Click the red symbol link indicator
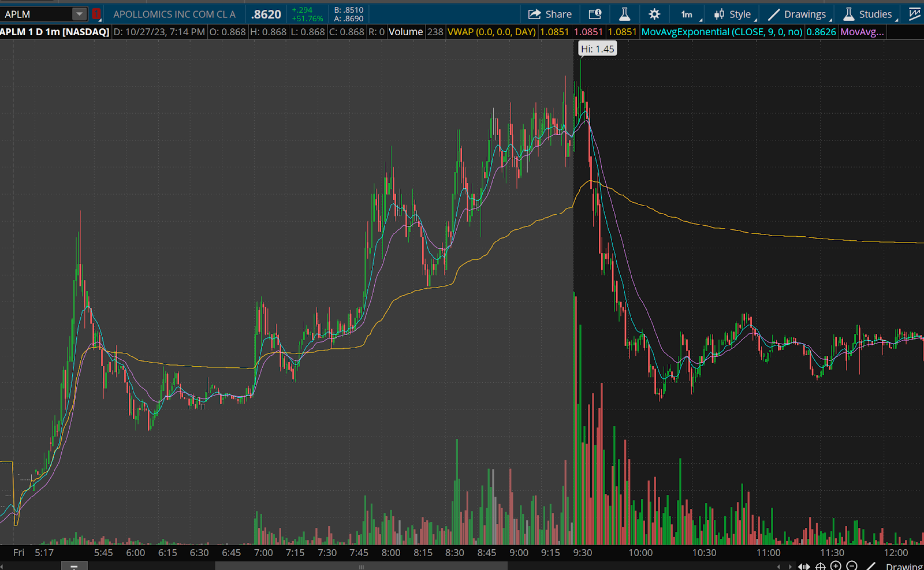Image resolution: width=924 pixels, height=570 pixels. (x=96, y=14)
